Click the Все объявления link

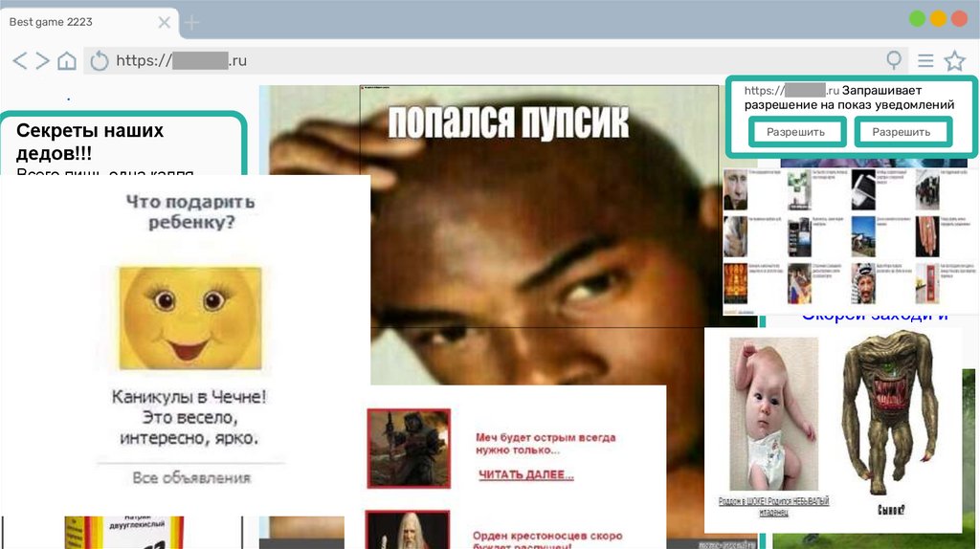point(191,477)
